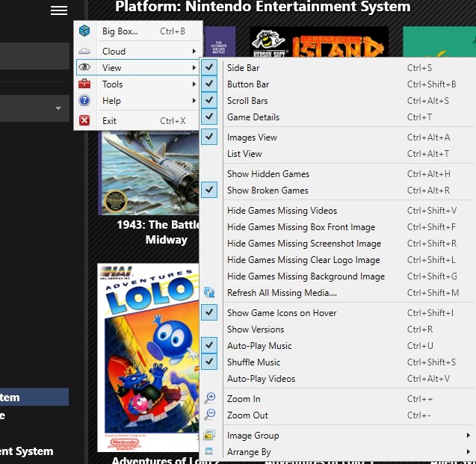Choose Refresh All Missing Media....

point(338,293)
